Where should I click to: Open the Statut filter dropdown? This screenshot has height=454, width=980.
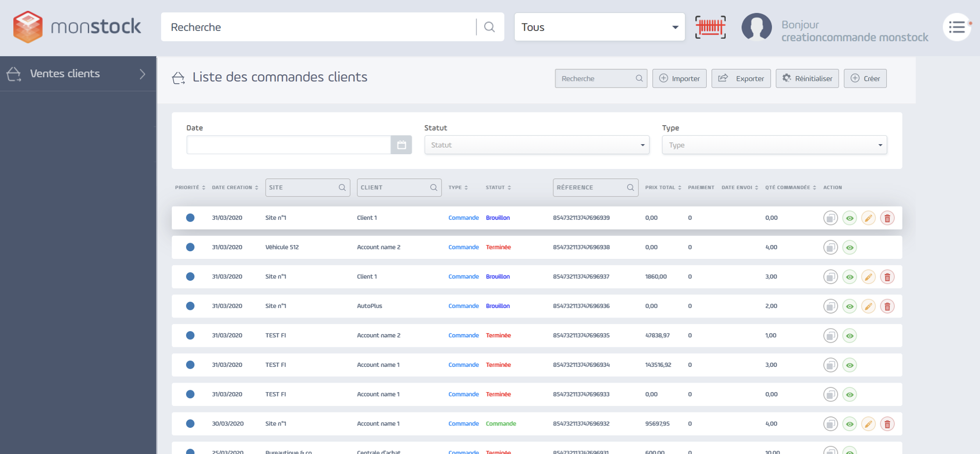[537, 145]
